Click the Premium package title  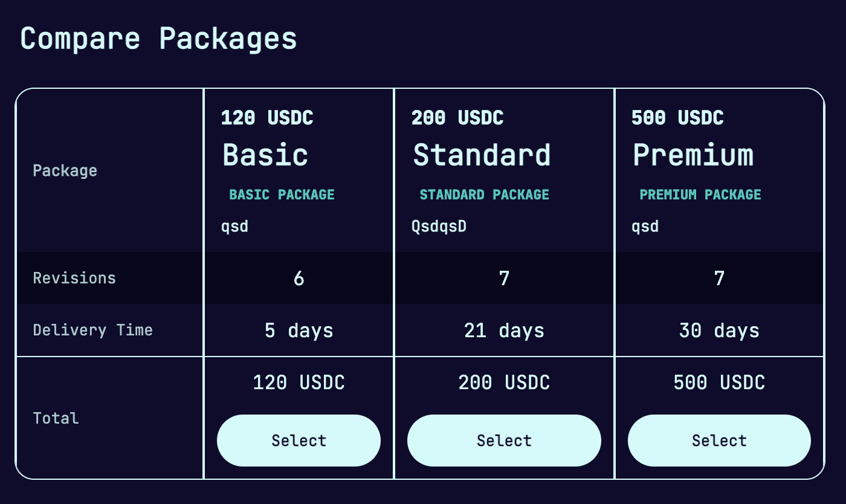(693, 155)
